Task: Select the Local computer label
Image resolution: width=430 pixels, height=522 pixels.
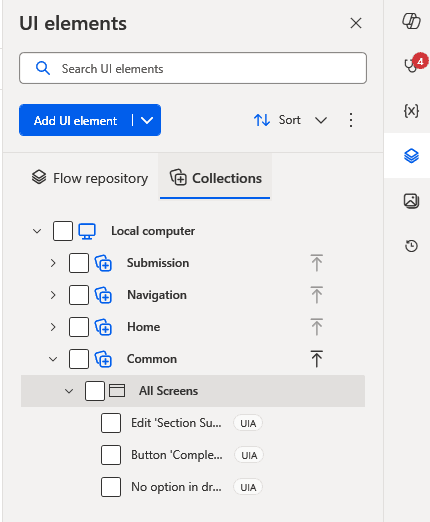Action: tap(153, 231)
